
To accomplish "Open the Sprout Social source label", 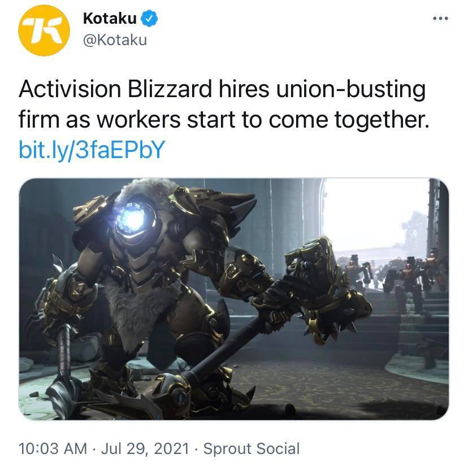I will click(x=252, y=449).
